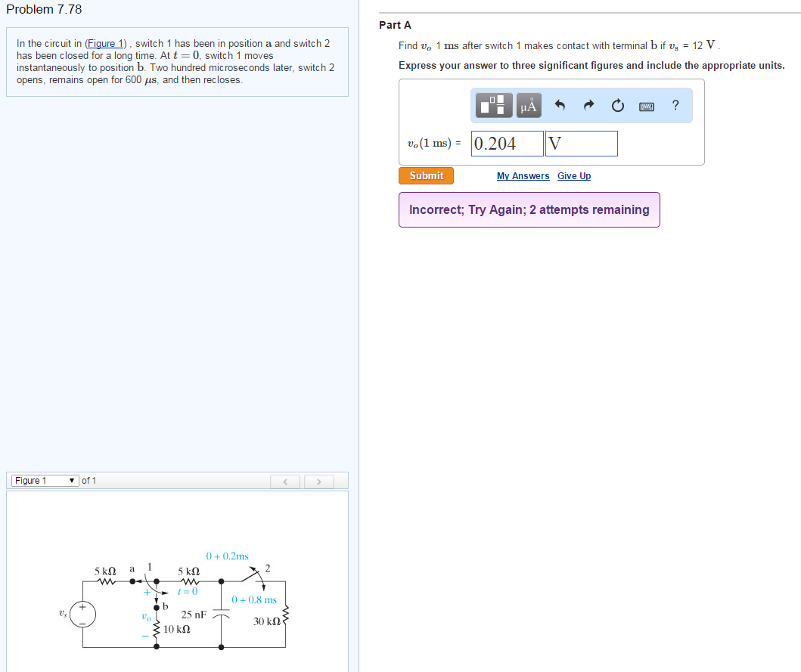The width and height of the screenshot is (801, 672).
Task: Redo the answer edit
Action: (588, 106)
